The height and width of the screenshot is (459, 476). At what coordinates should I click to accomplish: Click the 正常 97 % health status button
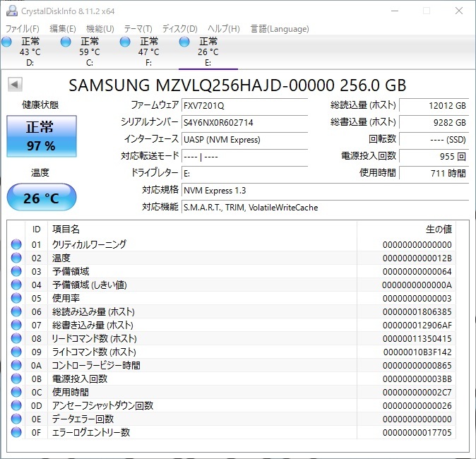tap(40, 137)
